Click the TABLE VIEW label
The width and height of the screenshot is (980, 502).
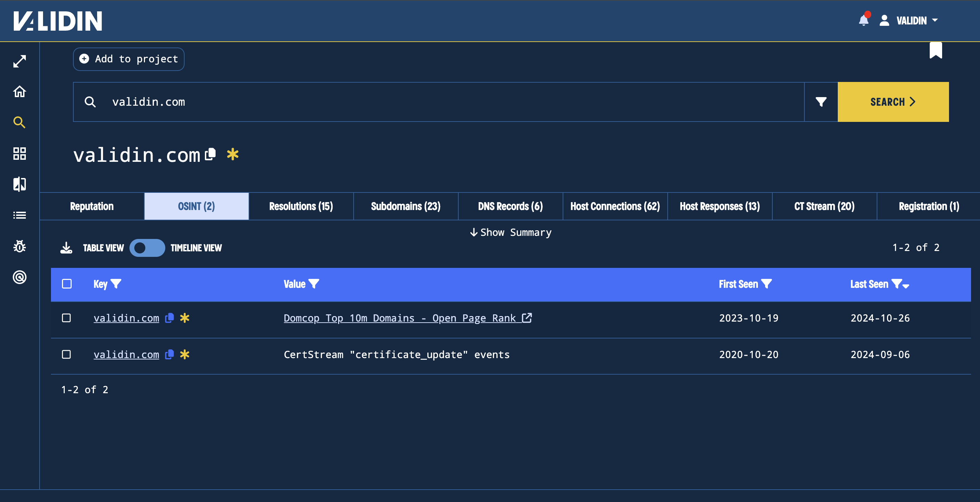pos(103,248)
